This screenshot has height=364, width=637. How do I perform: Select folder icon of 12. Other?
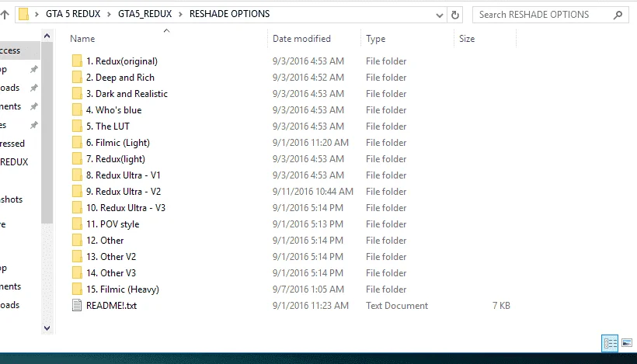[x=77, y=240]
